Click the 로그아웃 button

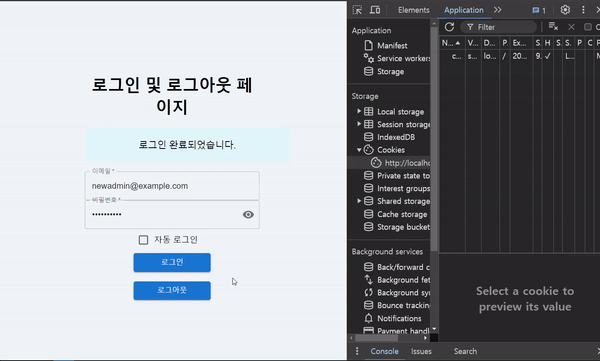(x=172, y=291)
